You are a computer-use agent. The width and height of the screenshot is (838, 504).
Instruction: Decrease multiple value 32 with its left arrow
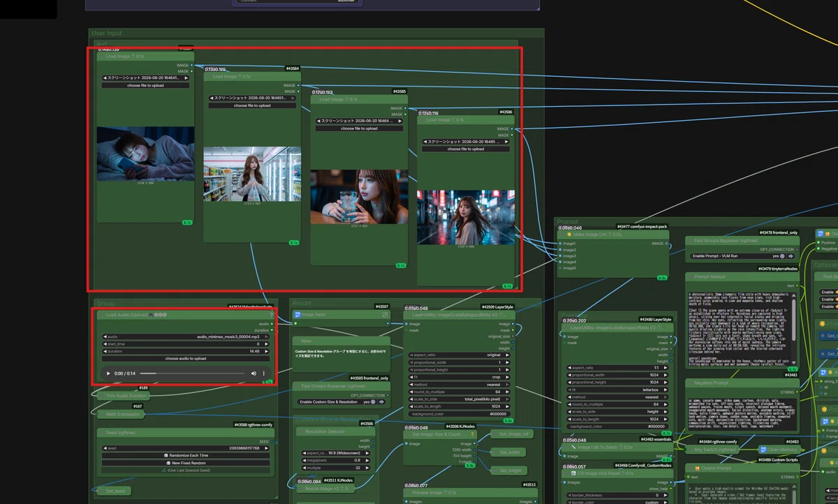click(304, 468)
